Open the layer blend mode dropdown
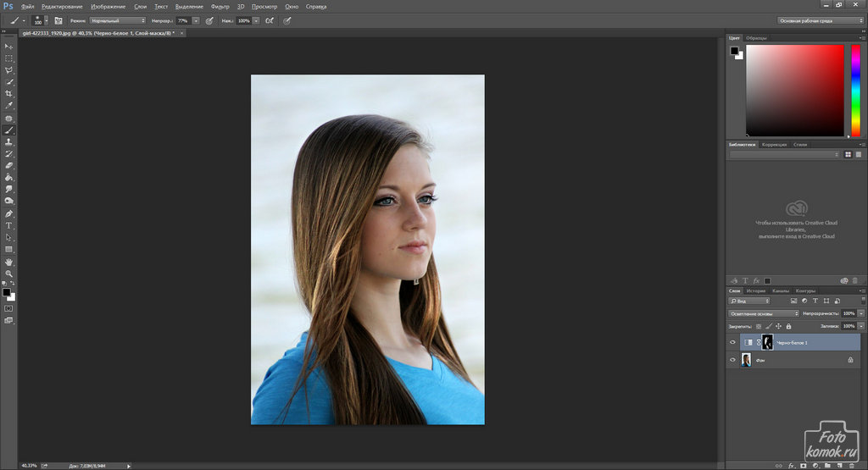Image resolution: width=868 pixels, height=470 pixels. click(x=764, y=313)
